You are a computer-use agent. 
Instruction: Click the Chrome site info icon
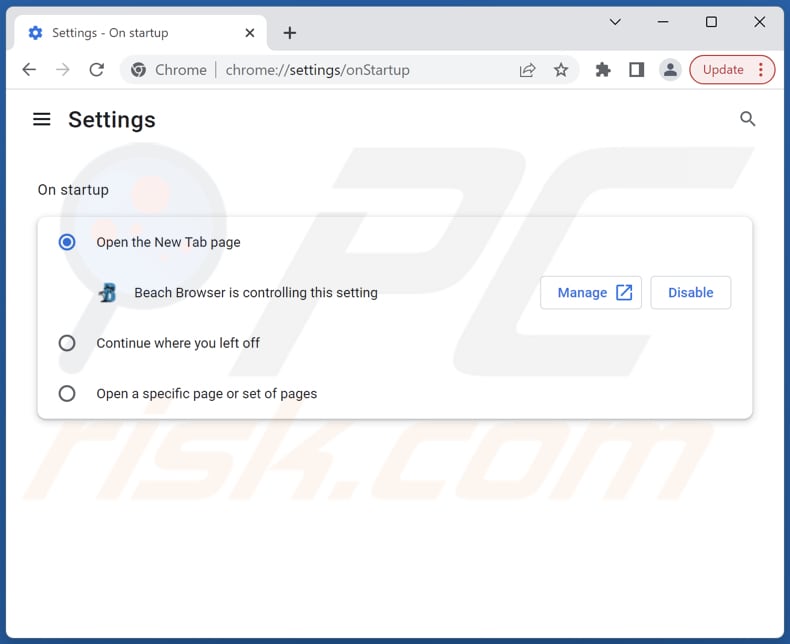[138, 70]
